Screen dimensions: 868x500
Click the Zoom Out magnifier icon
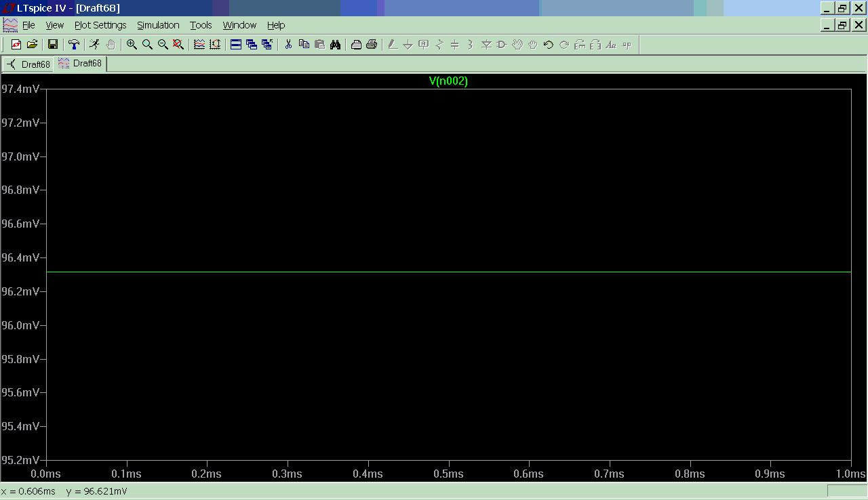163,45
